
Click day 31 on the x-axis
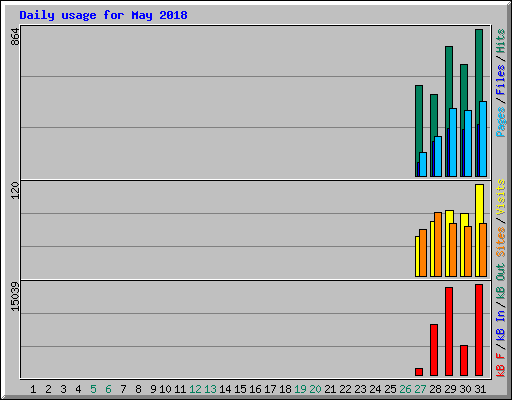480,389
